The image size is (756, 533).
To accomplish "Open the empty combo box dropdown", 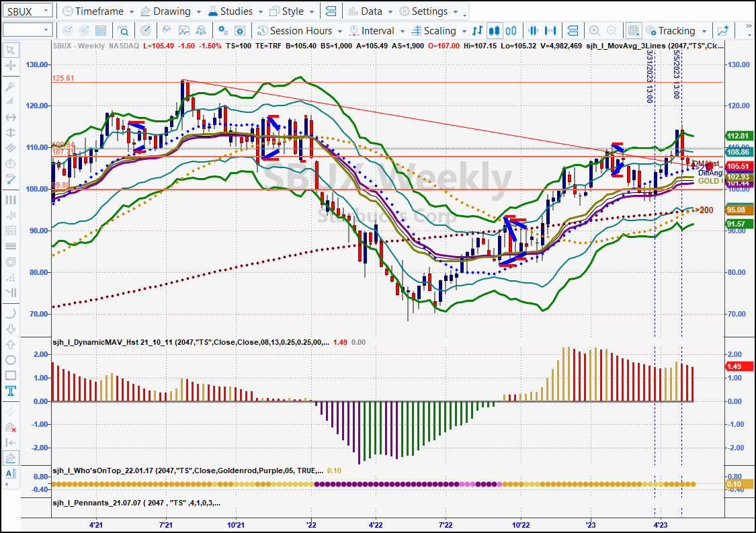I will (x=46, y=30).
